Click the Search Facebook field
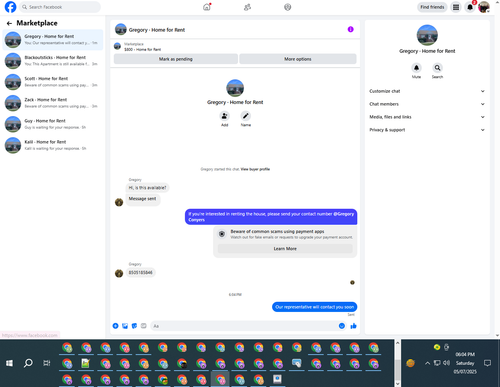Screen dimensions: 500x387 (x=60, y=7)
